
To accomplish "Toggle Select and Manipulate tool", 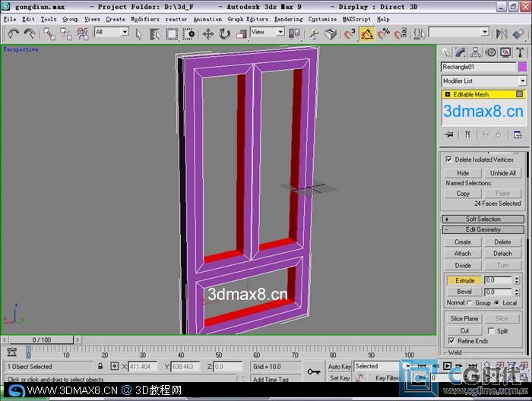I will tap(314, 34).
